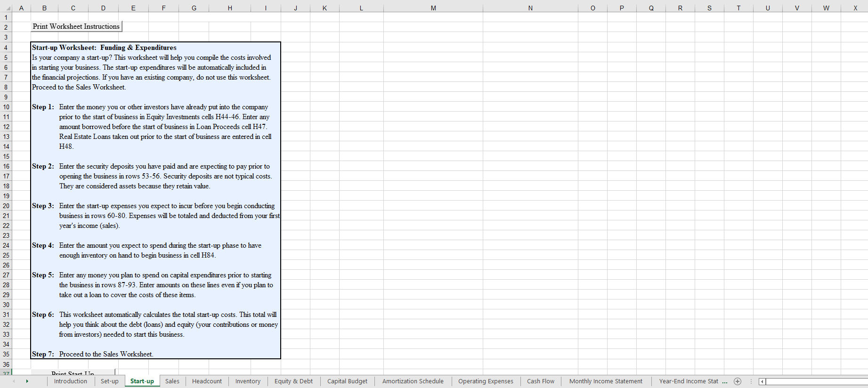
Task: Click the Print Start Up button
Action: (x=73, y=372)
